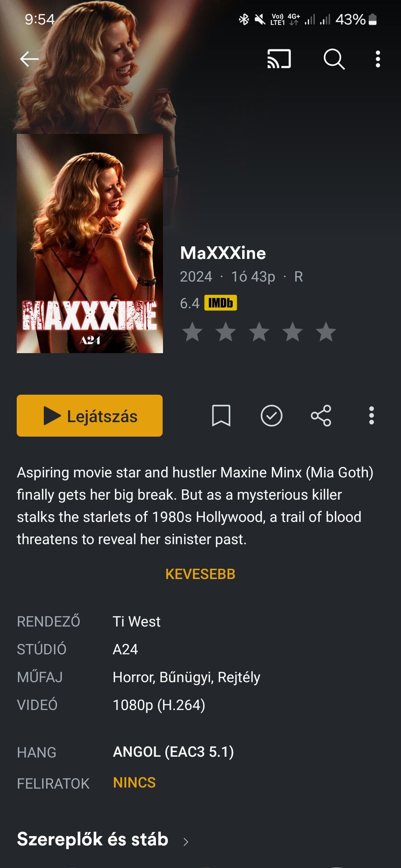Tap the MaXXXine poster thumbnail
Image resolution: width=401 pixels, height=868 pixels.
pos(90,243)
